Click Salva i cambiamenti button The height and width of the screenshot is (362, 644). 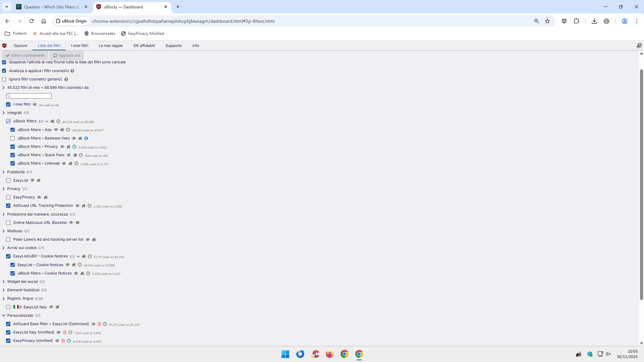(25, 55)
